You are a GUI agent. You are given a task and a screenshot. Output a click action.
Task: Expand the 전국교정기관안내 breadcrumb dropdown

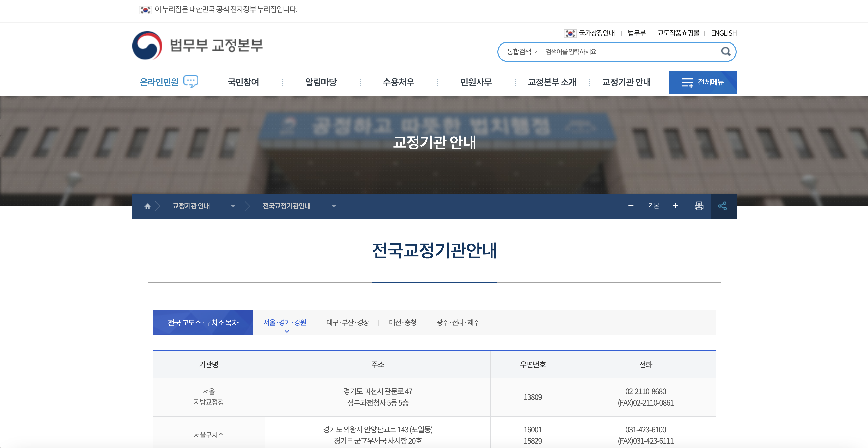click(334, 207)
